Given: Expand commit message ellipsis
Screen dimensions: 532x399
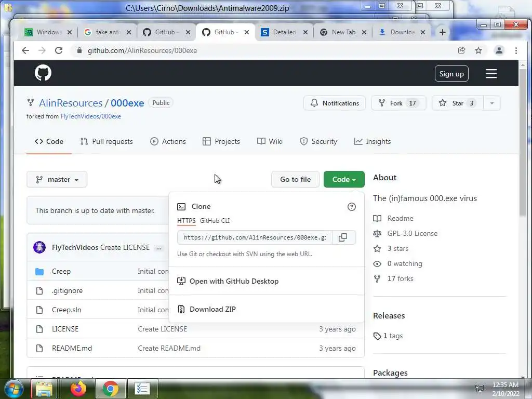Looking at the screenshot, I should (159, 248).
